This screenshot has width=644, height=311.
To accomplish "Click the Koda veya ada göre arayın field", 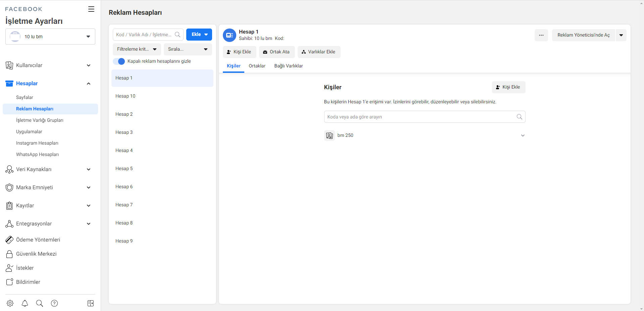I will tap(425, 117).
